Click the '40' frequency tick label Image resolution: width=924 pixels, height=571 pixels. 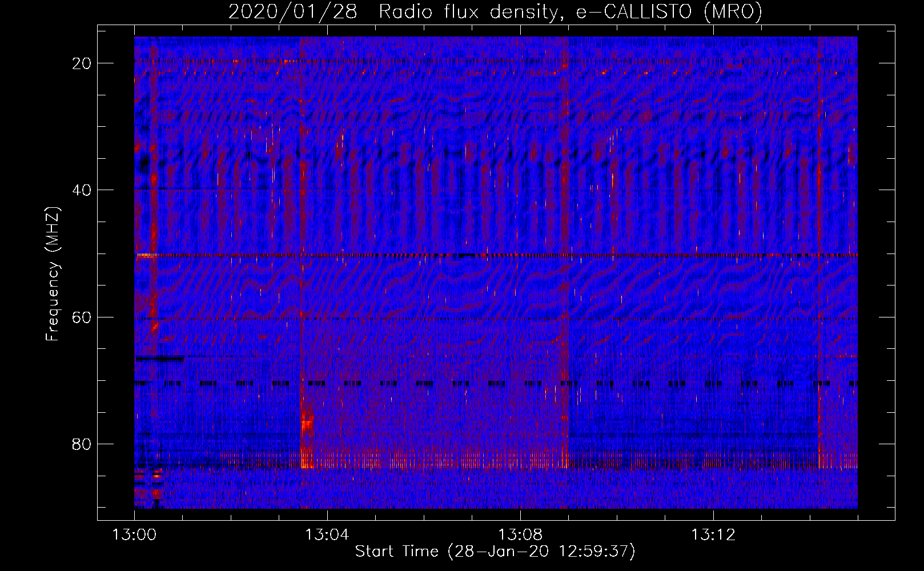click(82, 190)
